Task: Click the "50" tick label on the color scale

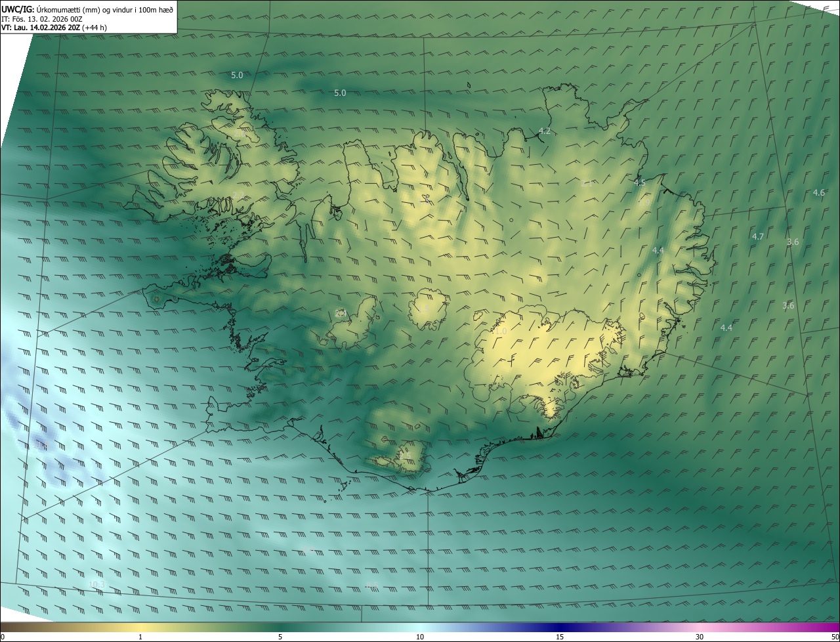Action: click(835, 637)
